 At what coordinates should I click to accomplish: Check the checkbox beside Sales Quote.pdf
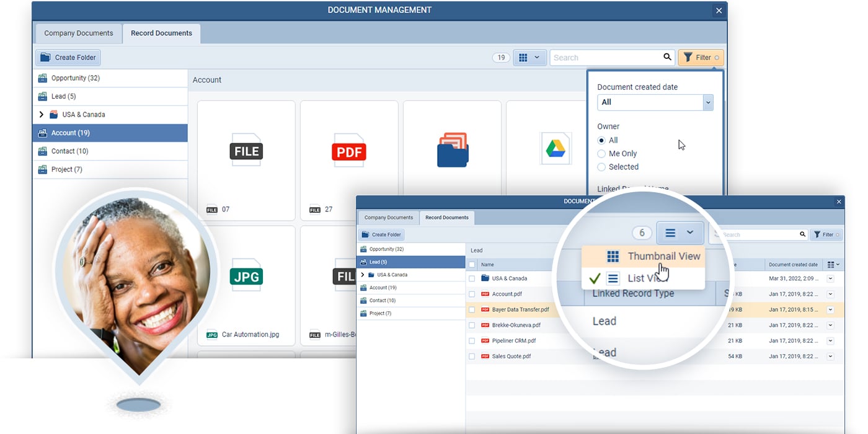[471, 356]
